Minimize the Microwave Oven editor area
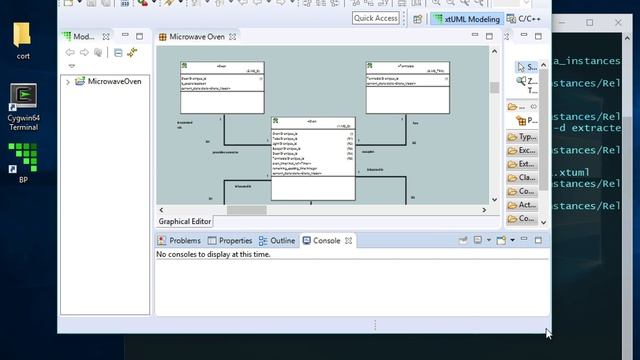The image size is (640, 360). [475, 36]
